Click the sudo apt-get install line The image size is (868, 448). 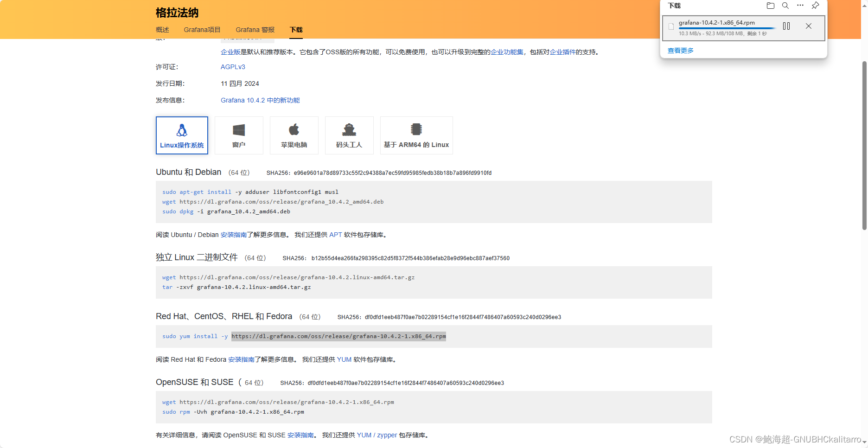click(250, 192)
